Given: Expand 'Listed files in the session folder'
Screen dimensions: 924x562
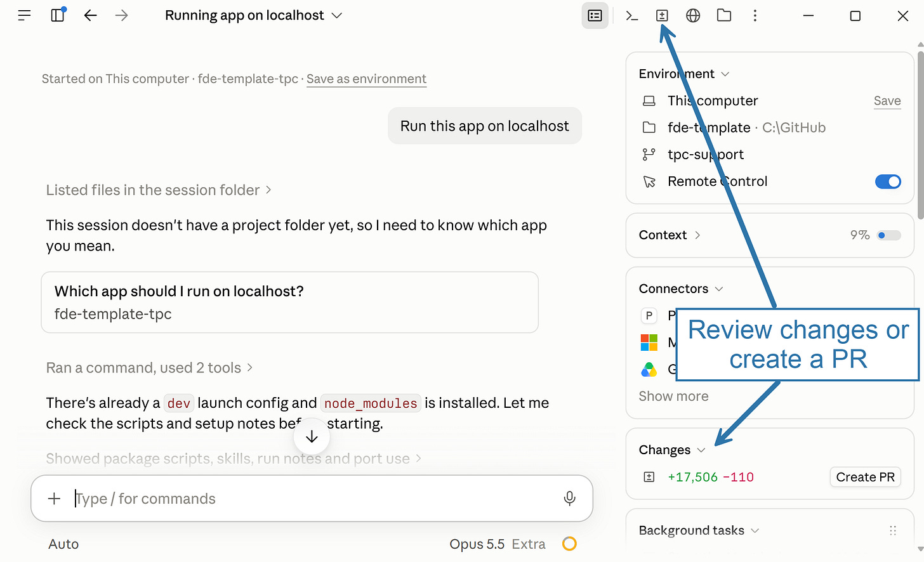Looking at the screenshot, I should 159,190.
